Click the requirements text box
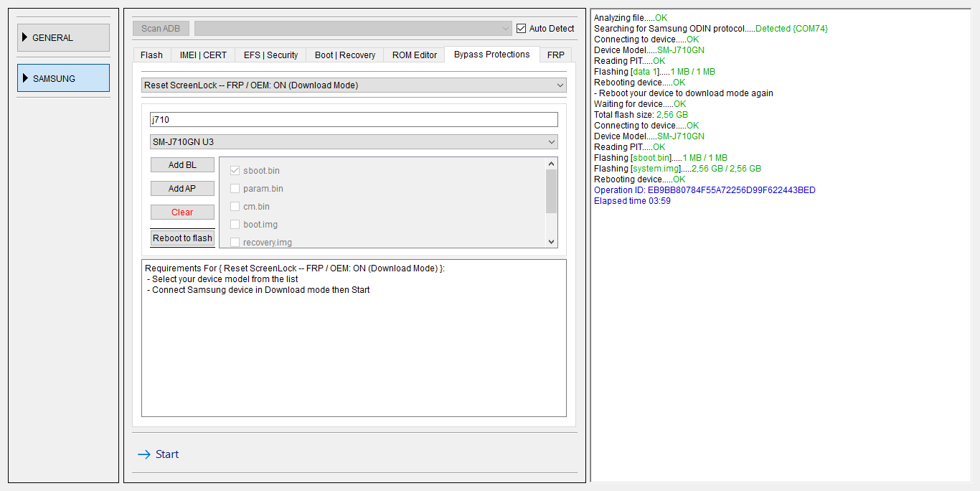 (354, 338)
